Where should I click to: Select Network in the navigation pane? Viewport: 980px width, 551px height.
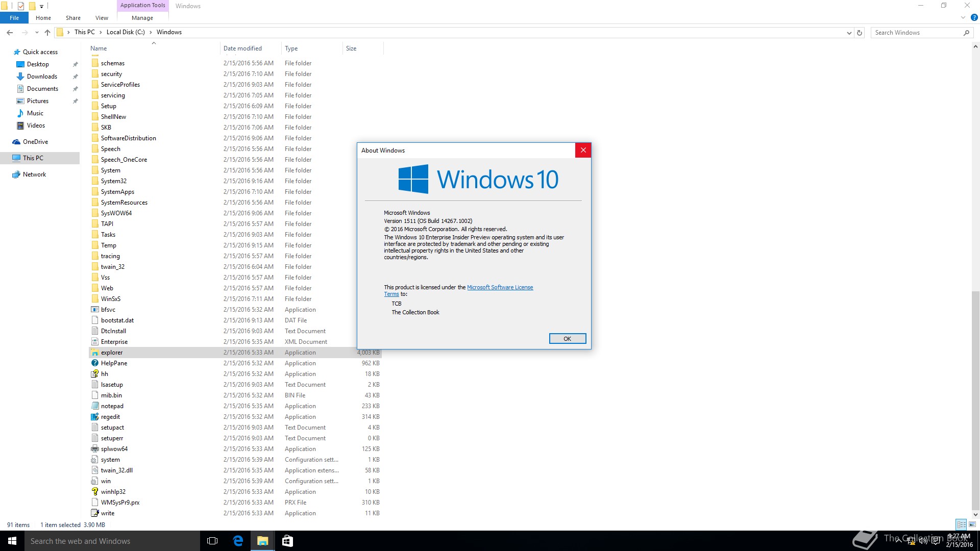tap(34, 174)
